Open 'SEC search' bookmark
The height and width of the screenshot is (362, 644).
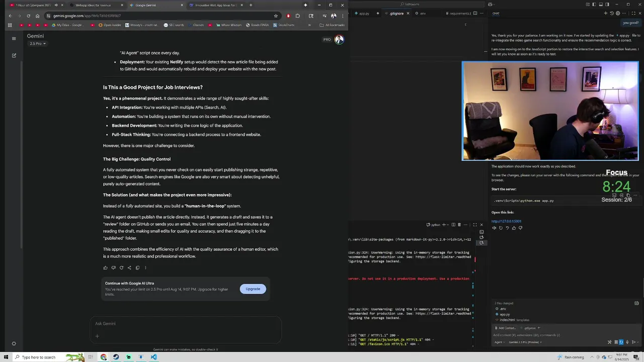[174, 25]
